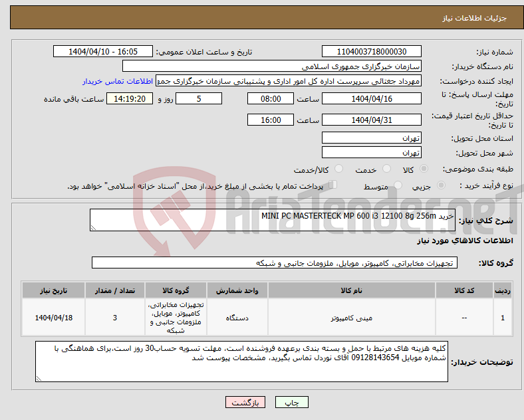This screenshot has height=420, width=524.
Task: Click the شماره نیاز field 1104003718000030
Action: (x=371, y=51)
